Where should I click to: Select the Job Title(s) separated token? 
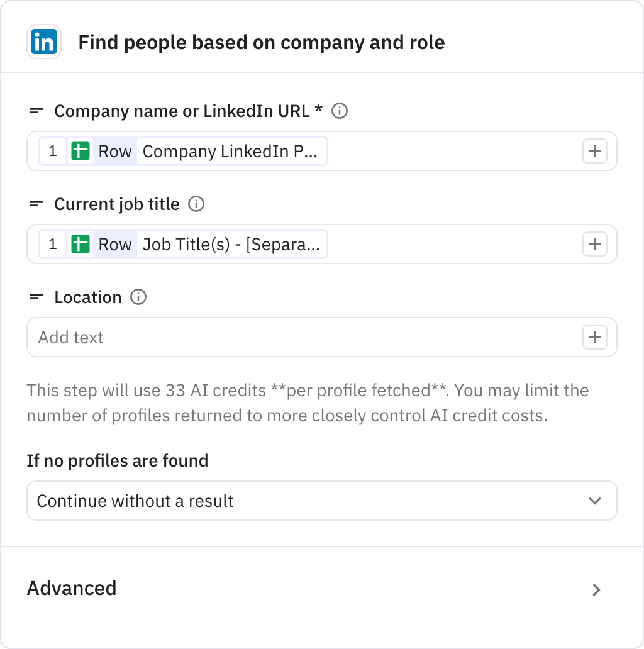pos(233,244)
